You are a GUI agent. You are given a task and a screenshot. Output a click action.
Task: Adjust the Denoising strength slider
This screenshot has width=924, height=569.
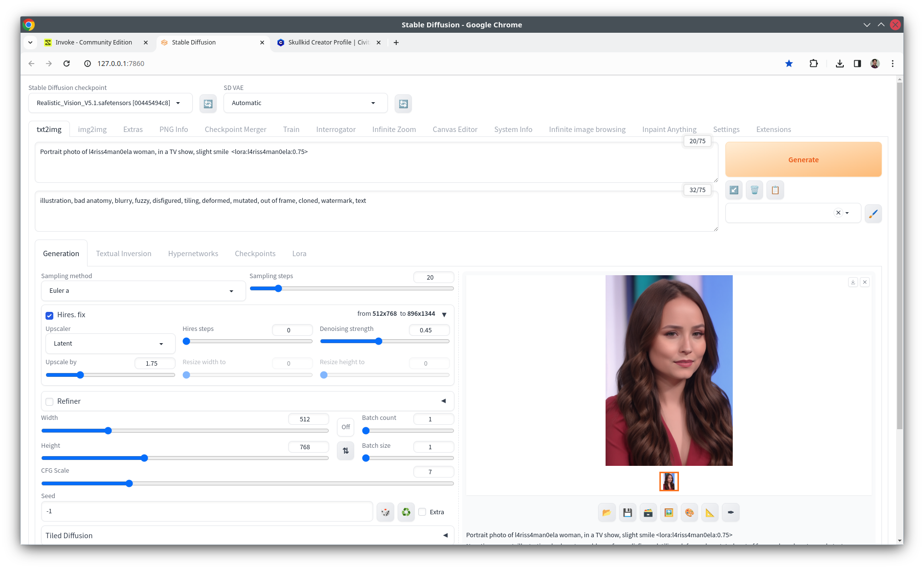(x=384, y=342)
